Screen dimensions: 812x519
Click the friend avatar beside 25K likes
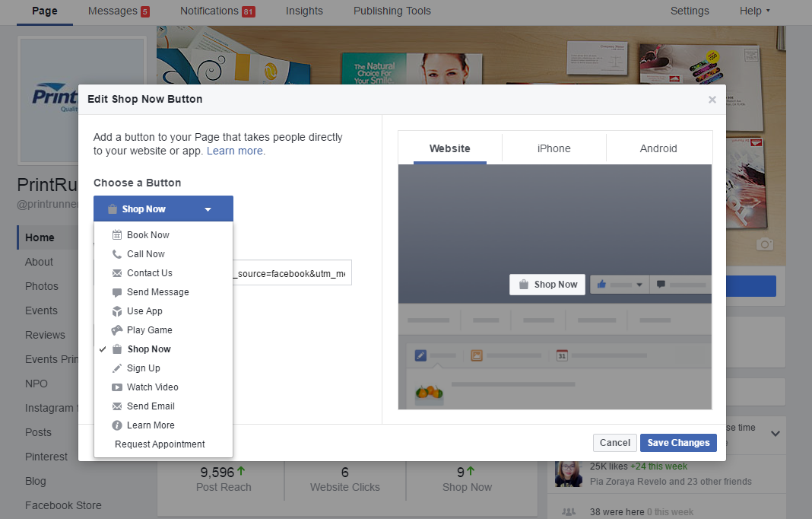point(569,473)
